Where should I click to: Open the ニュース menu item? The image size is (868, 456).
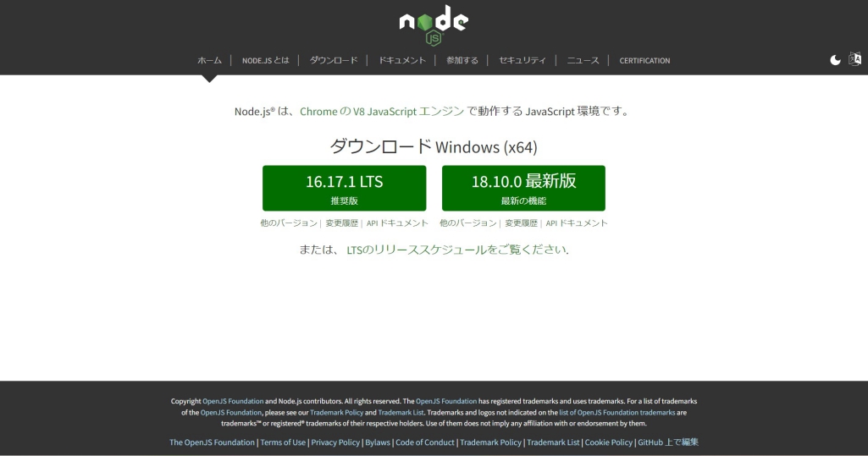(x=583, y=60)
